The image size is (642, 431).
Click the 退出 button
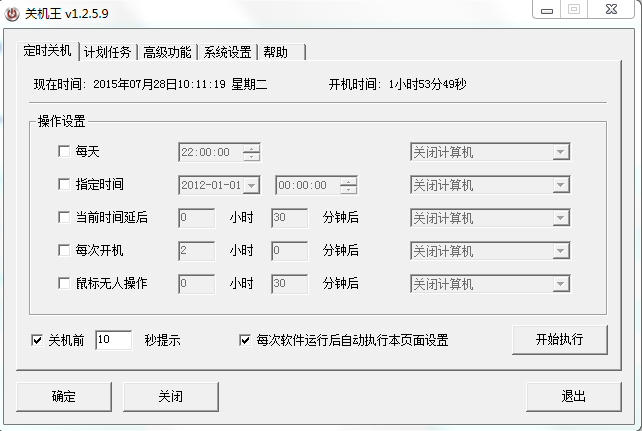point(573,396)
